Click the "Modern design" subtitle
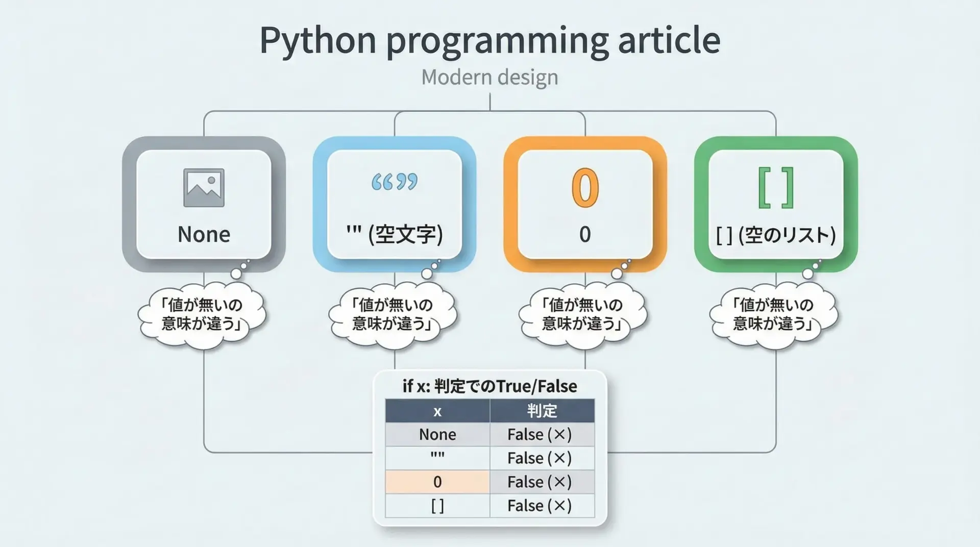Image resolution: width=980 pixels, height=547 pixels. (489, 78)
